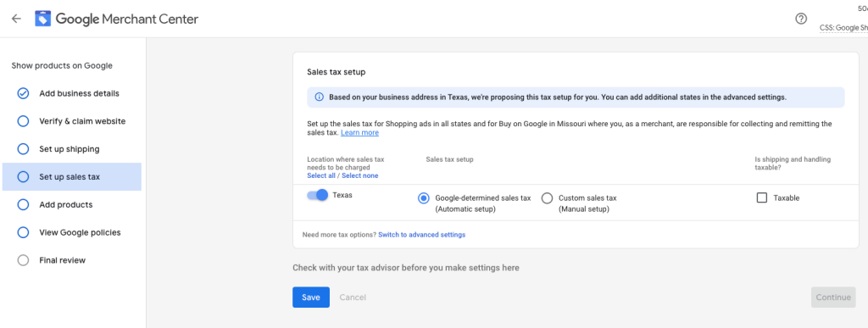Click the 'Texas' location label
Viewport: 868px width, 328px height.
pyautogui.click(x=342, y=195)
